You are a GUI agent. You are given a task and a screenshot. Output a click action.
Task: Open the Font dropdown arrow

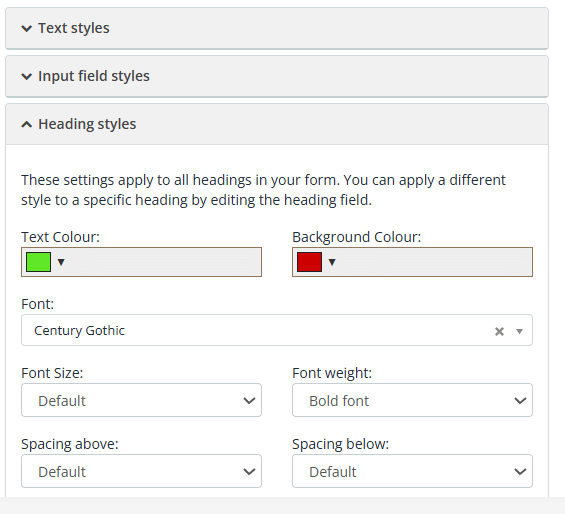[x=519, y=331]
